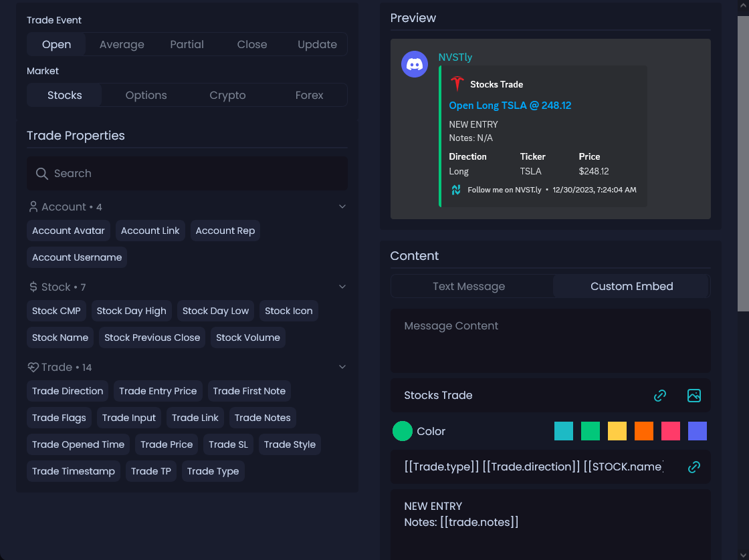The image size is (749, 560).
Task: Click the Discord avatar icon in preview
Action: click(x=414, y=64)
